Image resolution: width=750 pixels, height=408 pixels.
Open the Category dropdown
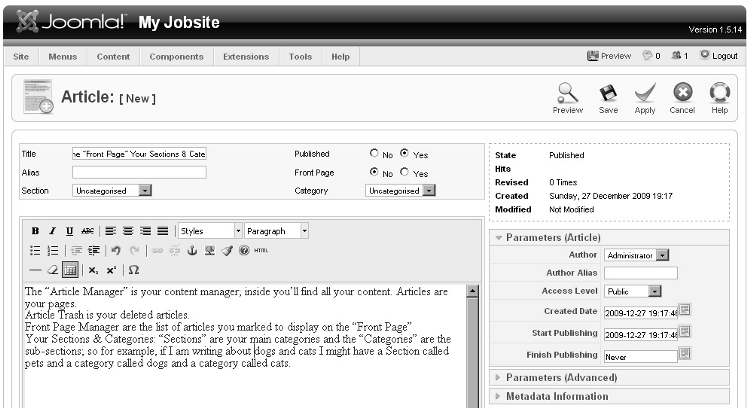(400, 190)
